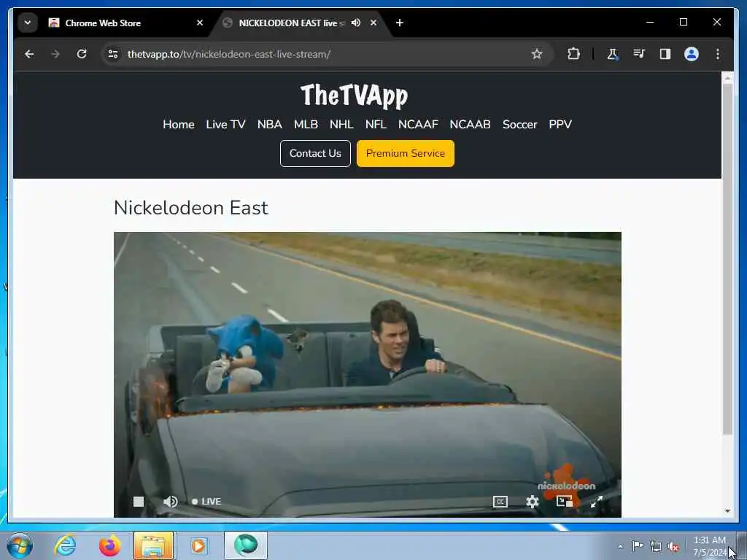
Task: Toggle closed captions in player
Action: pyautogui.click(x=500, y=502)
